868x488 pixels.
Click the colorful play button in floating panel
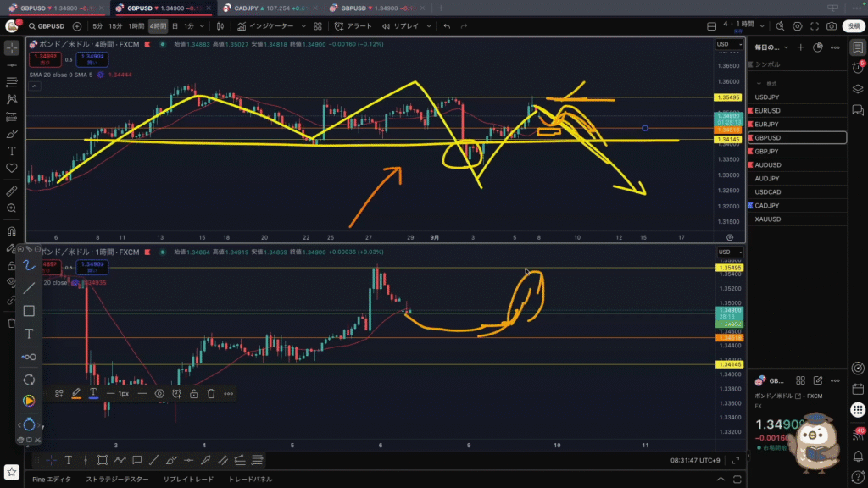click(29, 401)
